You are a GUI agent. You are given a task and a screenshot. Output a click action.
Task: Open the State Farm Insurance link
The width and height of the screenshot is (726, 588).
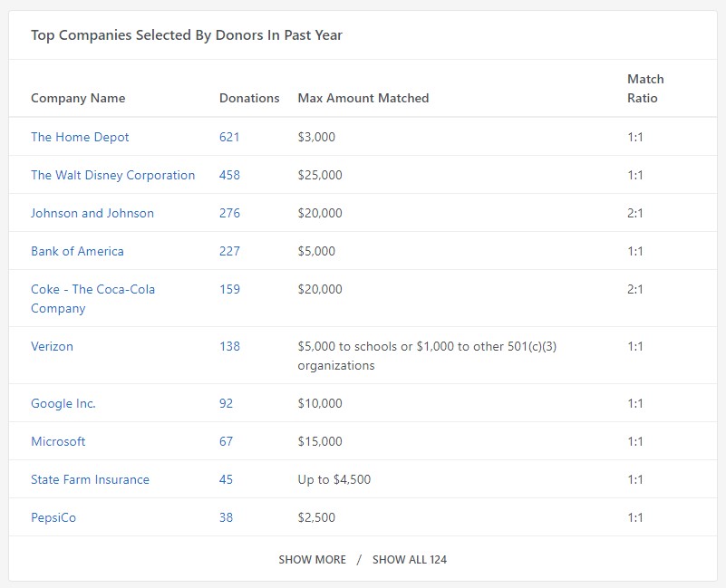(x=90, y=479)
